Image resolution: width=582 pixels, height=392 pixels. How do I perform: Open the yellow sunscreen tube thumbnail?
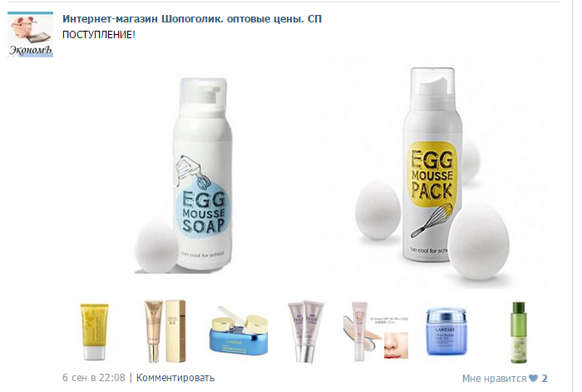pos(95,332)
